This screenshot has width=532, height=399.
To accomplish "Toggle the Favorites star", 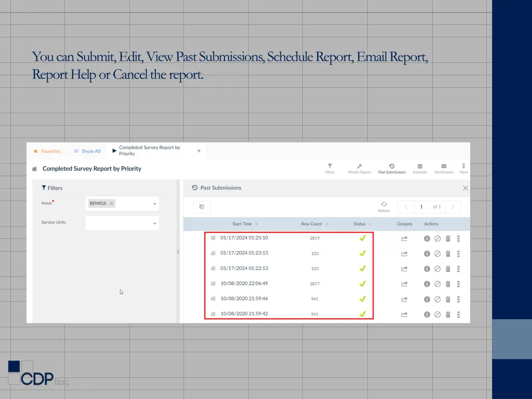I will coord(35,151).
